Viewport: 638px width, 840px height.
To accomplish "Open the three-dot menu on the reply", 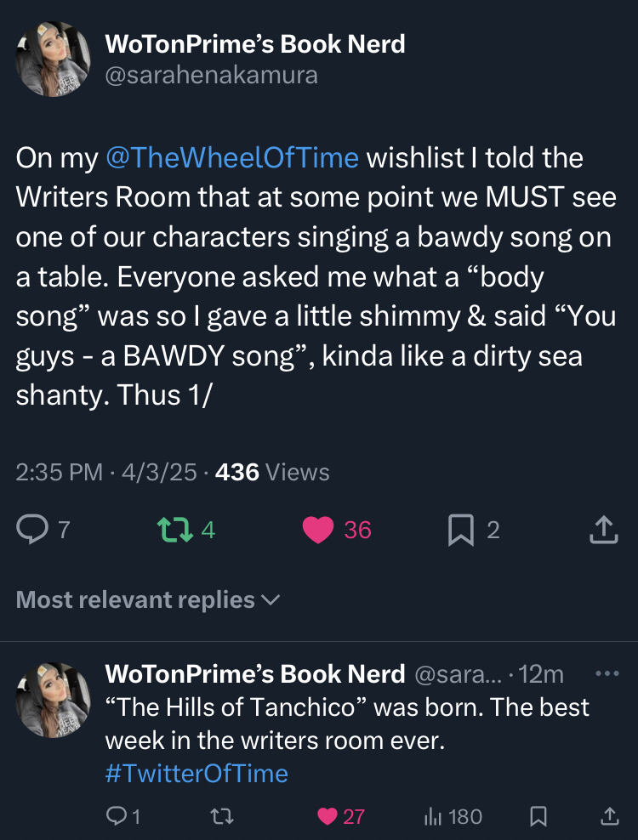I will click(x=607, y=674).
